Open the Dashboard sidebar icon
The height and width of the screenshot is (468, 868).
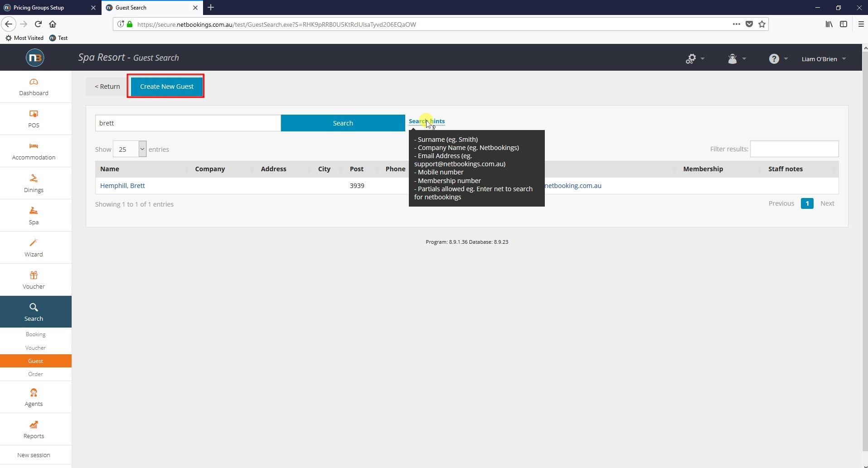34,82
